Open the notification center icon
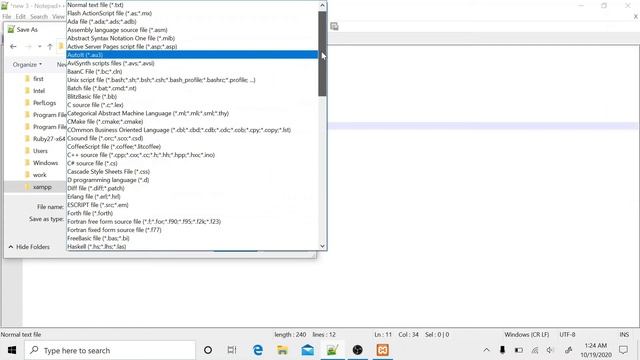This screenshot has height=360, width=640. pyautogui.click(x=623, y=350)
